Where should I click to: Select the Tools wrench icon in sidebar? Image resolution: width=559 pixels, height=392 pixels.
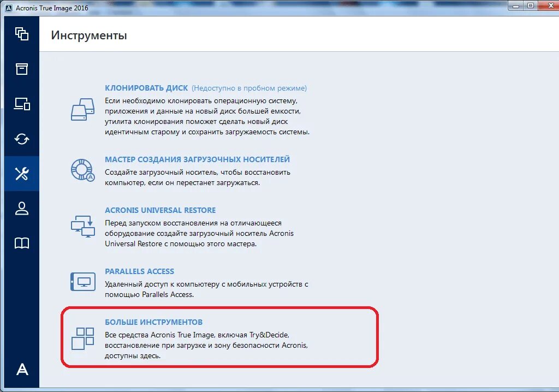(22, 174)
